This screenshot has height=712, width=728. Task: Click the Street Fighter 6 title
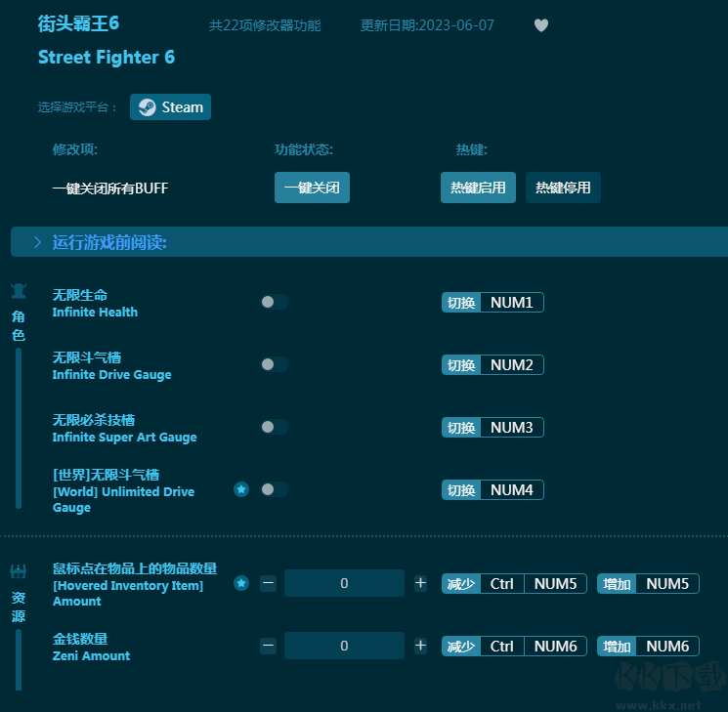pos(107,57)
